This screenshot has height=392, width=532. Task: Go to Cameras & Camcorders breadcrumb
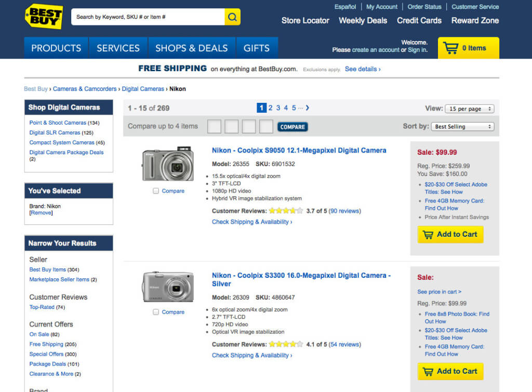tap(85, 89)
